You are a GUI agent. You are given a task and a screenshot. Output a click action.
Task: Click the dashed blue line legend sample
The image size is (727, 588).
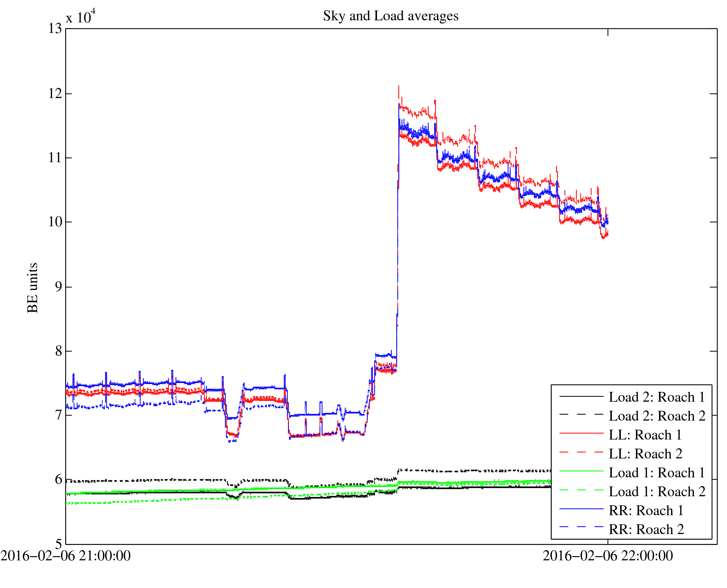coord(581,527)
